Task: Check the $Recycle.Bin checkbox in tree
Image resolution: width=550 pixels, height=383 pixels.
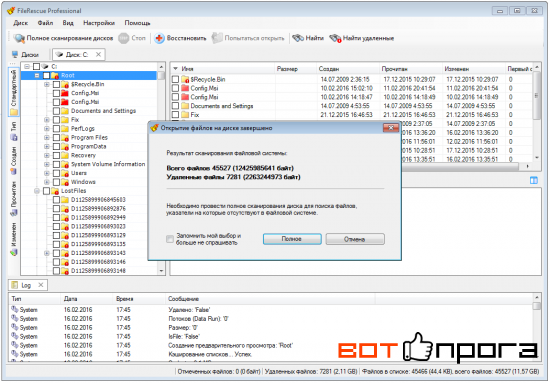Action: pos(56,84)
